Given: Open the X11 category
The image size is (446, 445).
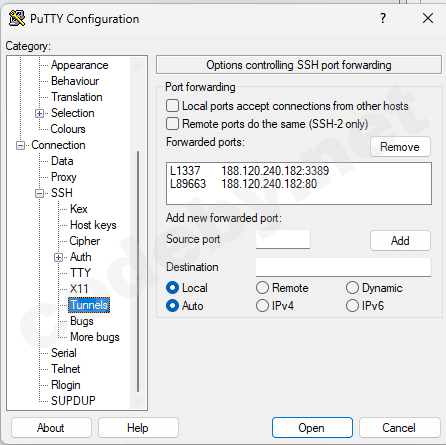Looking at the screenshot, I should 79,289.
